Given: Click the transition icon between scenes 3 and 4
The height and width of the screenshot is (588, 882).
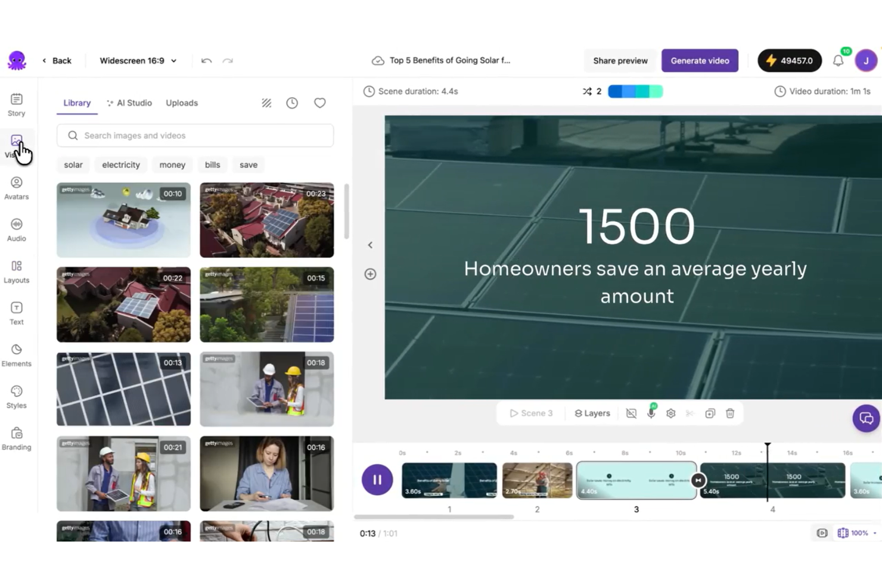Looking at the screenshot, I should (698, 480).
